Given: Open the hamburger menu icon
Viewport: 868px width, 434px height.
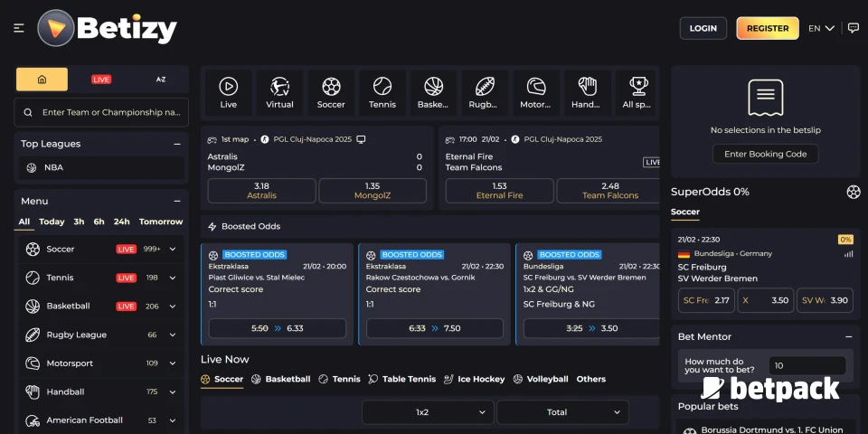Looking at the screenshot, I should (x=19, y=29).
